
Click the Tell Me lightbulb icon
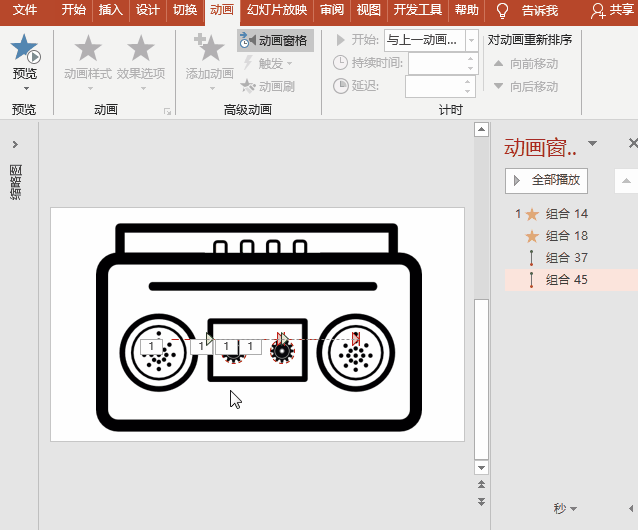click(x=503, y=11)
